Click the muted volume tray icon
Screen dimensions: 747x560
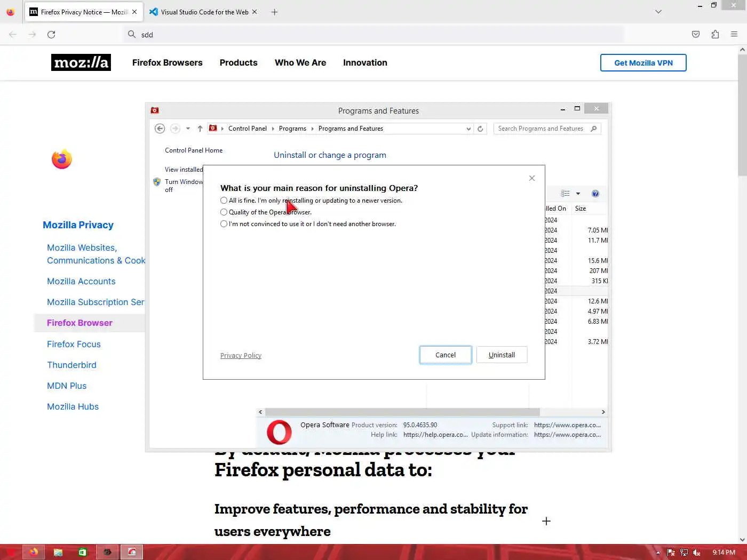point(696,553)
